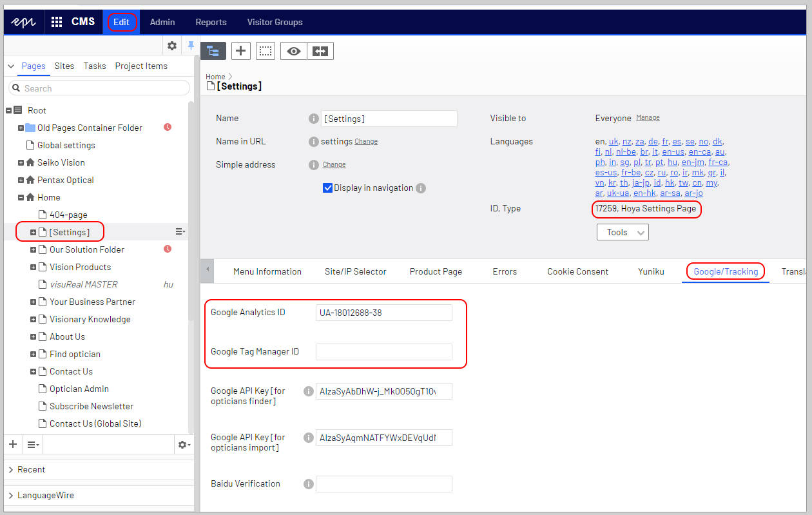Click the plus add content toolbar button
812x515 pixels.
click(240, 52)
